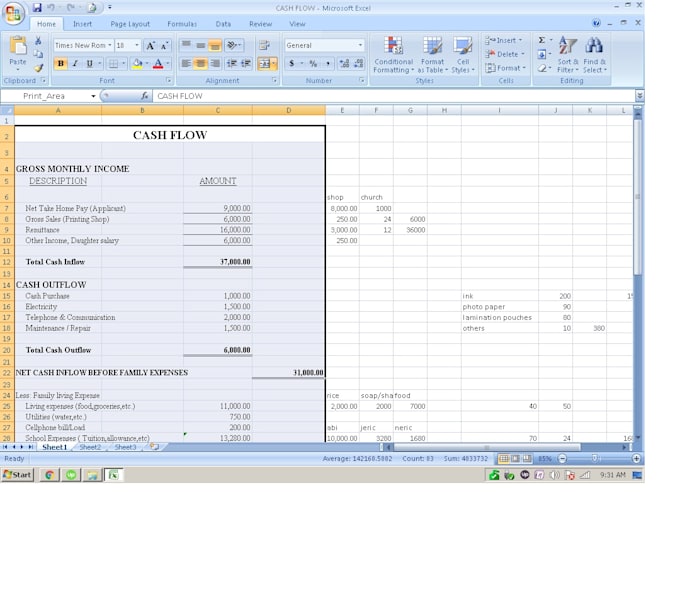This screenshot has height=604, width=680.
Task: Click the Excel Help question mark icon
Action: [597, 23]
